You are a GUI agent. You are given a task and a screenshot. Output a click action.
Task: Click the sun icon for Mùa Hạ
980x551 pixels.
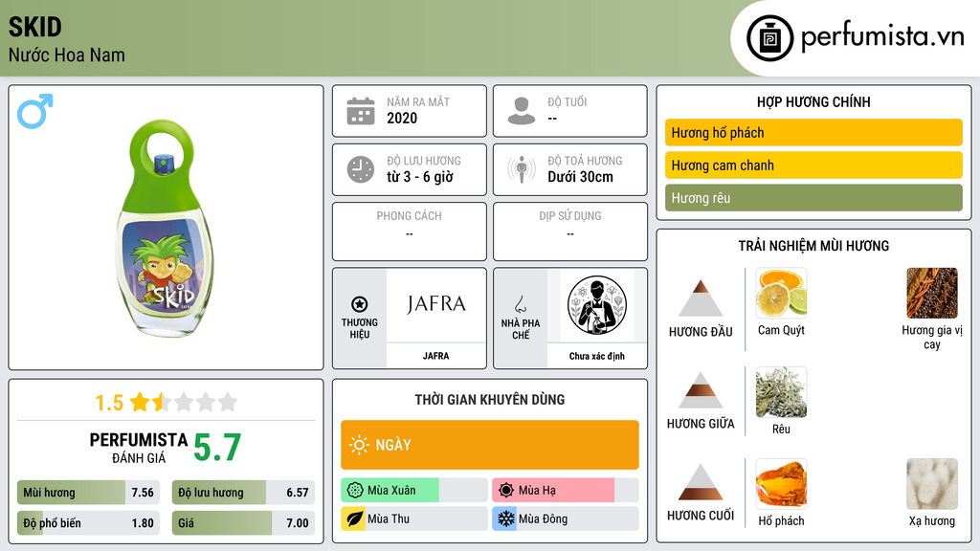(x=506, y=491)
